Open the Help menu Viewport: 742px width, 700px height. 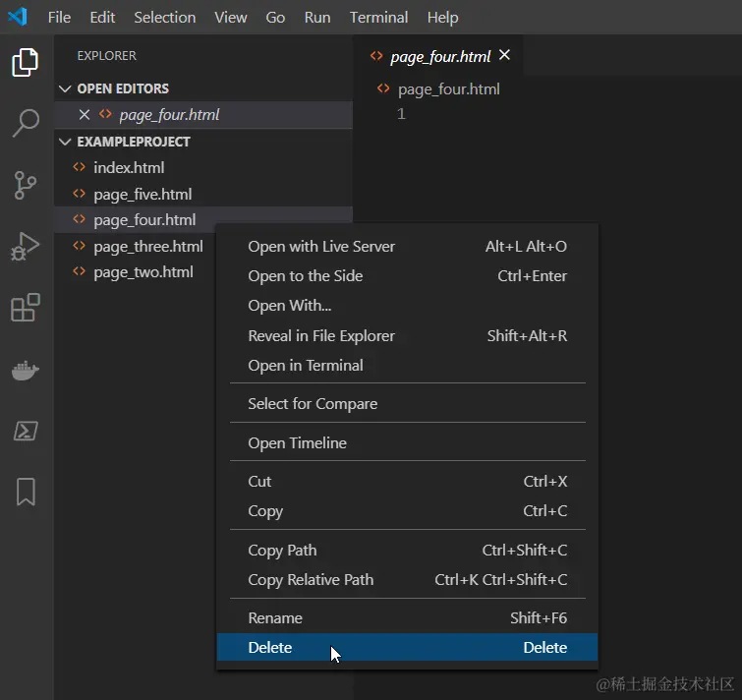(442, 18)
